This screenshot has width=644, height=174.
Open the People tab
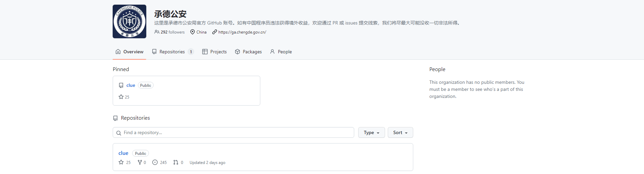pyautogui.click(x=281, y=52)
